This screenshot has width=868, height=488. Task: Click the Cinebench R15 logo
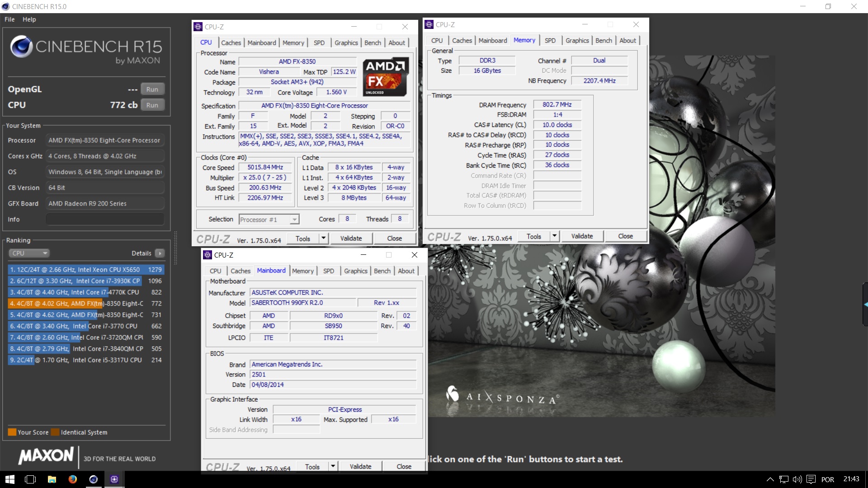pos(86,50)
